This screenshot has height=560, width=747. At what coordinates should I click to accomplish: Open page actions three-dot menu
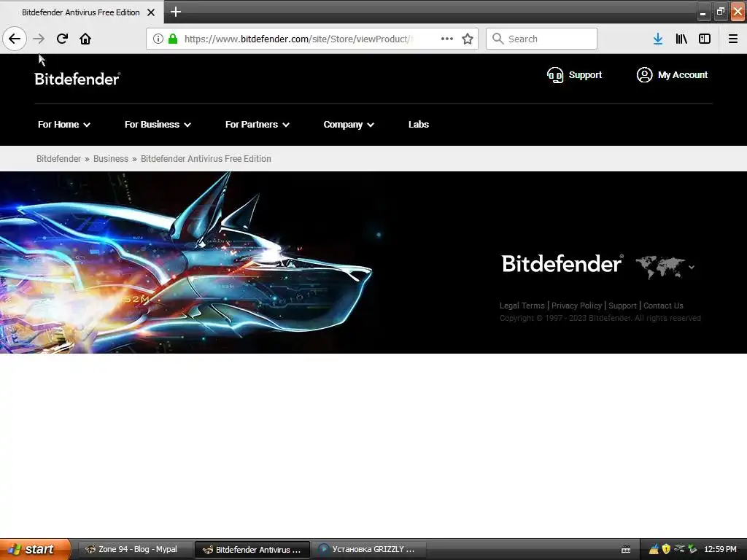447,39
